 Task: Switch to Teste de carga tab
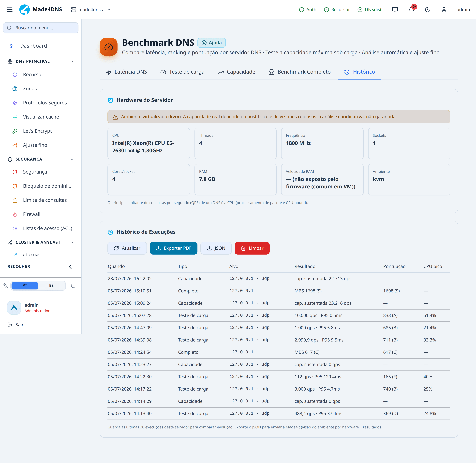click(x=182, y=72)
